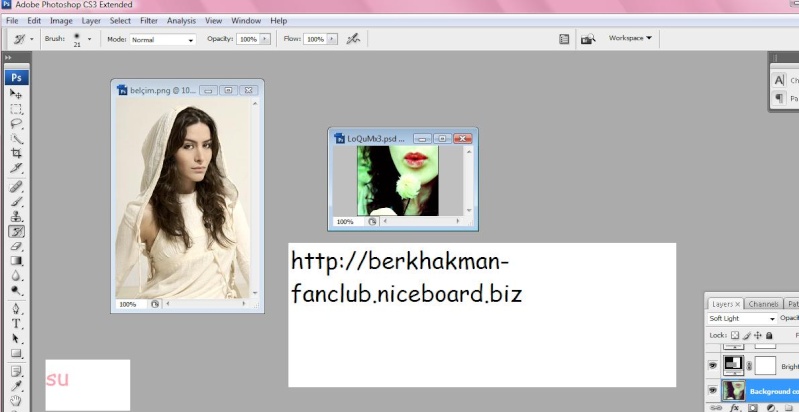Select the Rectangular Marquee tool

pyautogui.click(x=16, y=109)
